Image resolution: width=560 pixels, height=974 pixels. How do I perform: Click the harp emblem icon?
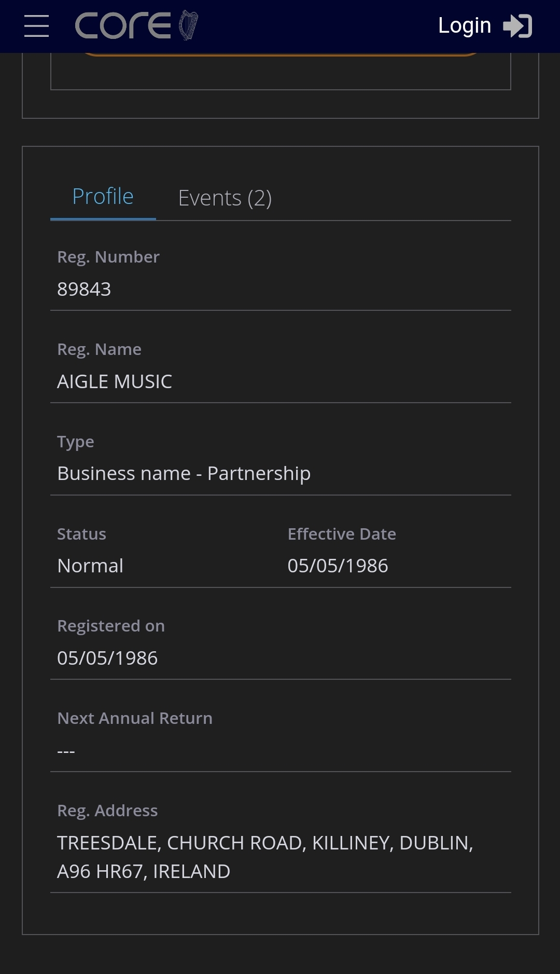(188, 25)
